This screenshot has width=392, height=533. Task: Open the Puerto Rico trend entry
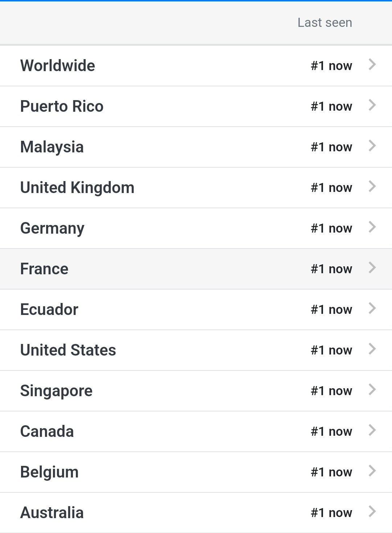coord(62,106)
